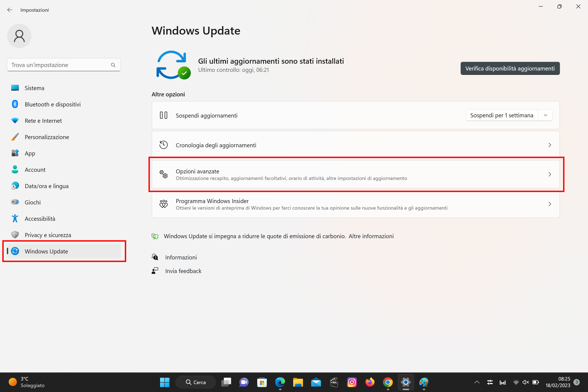The image size is (588, 392).
Task: Click Verifica disponibilità aggiornamenti
Action: 510,68
